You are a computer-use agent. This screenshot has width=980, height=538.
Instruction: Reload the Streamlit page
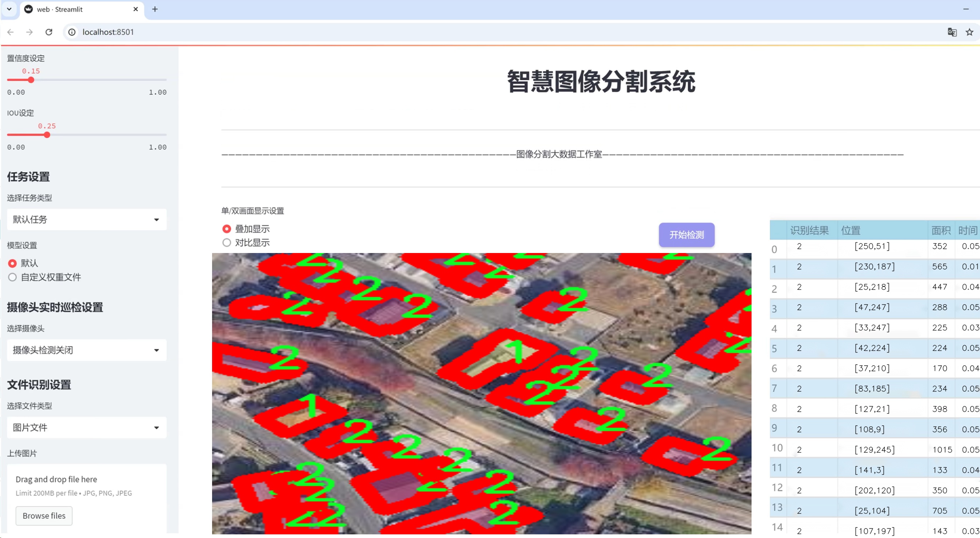[49, 32]
